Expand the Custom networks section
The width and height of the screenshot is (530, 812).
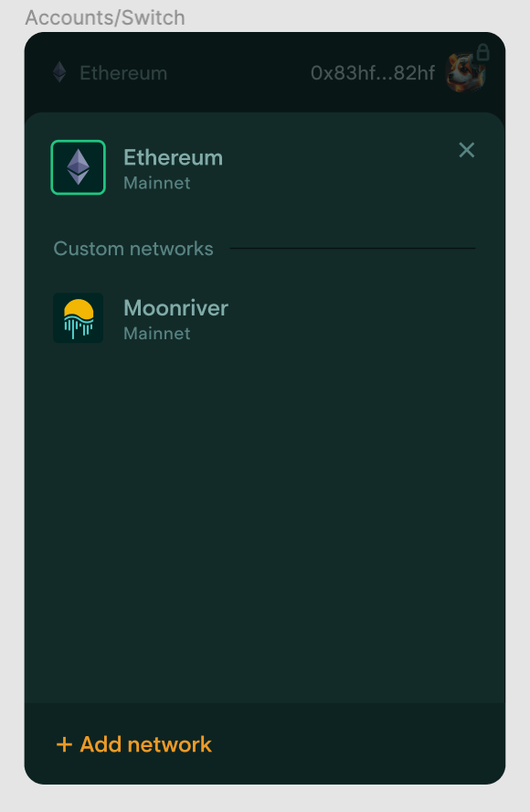133,249
